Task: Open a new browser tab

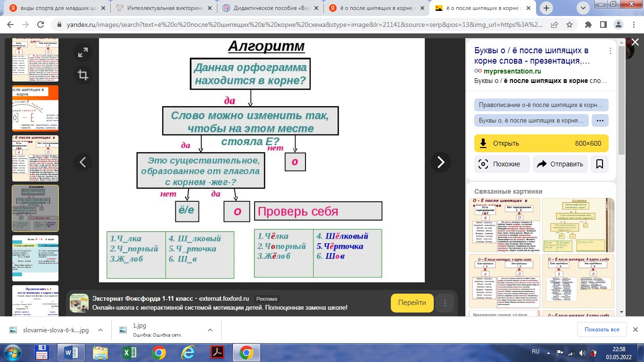Action: [x=546, y=8]
